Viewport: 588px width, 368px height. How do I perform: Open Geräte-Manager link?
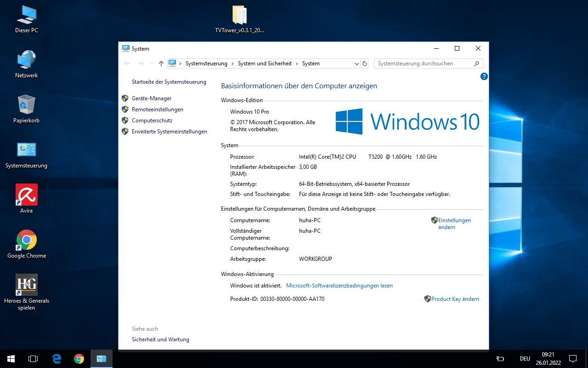(151, 98)
